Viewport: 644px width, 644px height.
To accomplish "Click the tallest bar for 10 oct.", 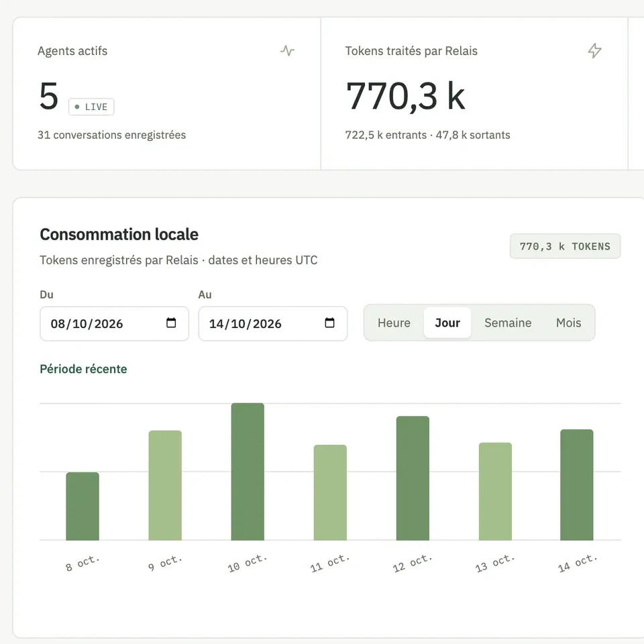I will click(x=248, y=472).
